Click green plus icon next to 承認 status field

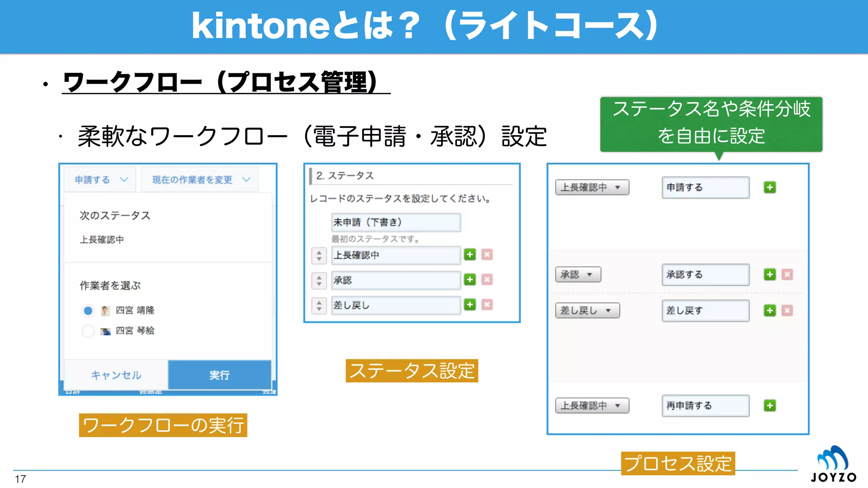point(470,280)
